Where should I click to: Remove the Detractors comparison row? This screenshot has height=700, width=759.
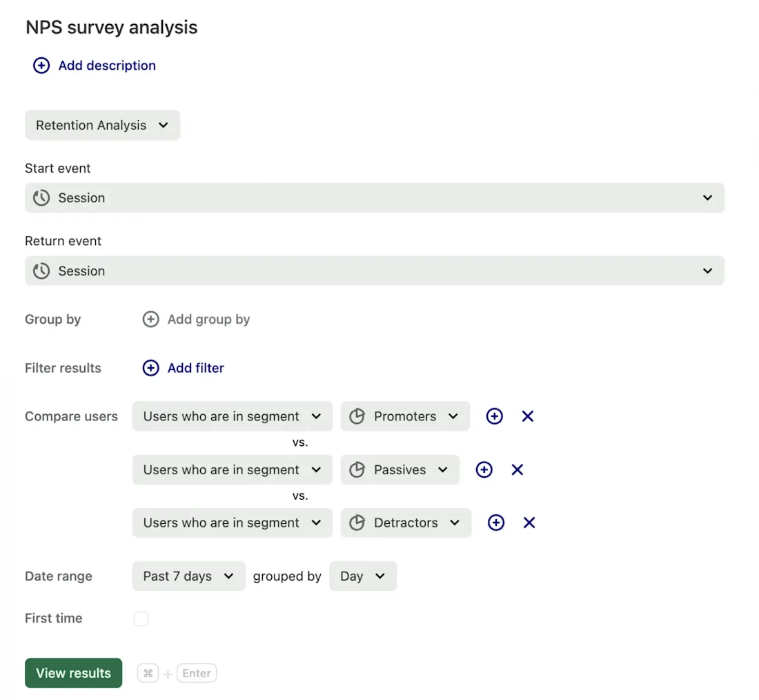[529, 523]
